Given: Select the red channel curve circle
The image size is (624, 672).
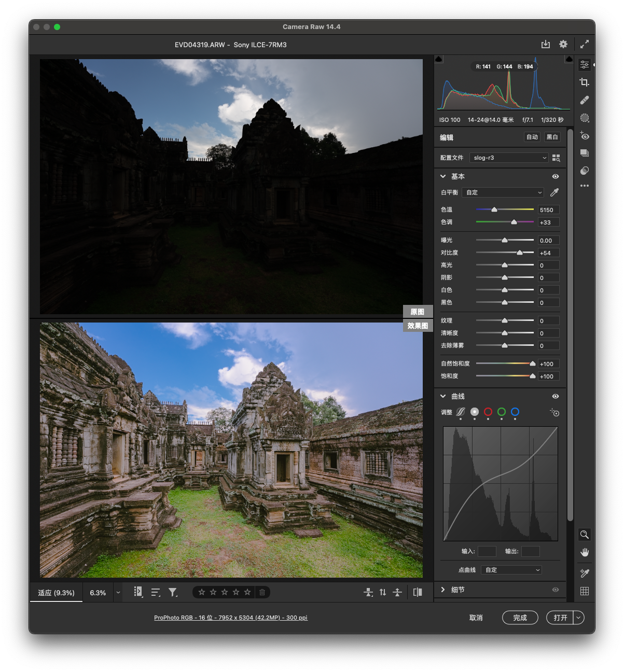Looking at the screenshot, I should pos(488,412).
